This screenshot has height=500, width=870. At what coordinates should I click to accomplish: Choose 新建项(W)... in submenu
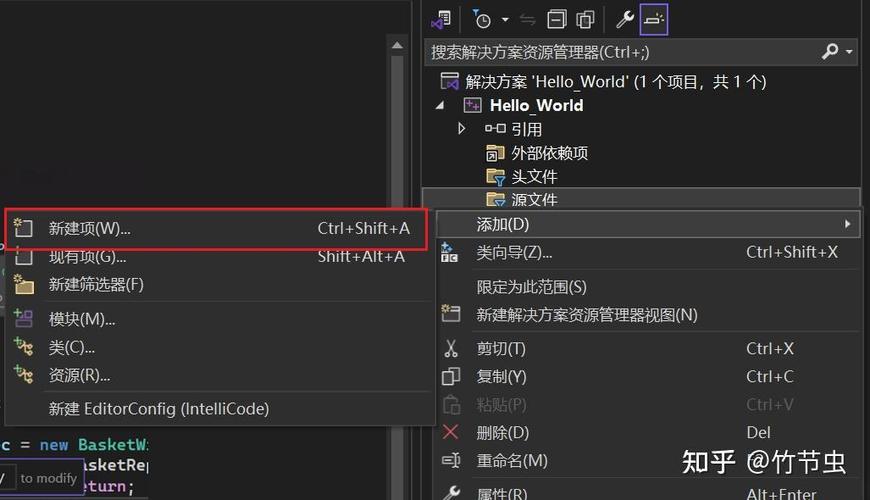click(217, 229)
